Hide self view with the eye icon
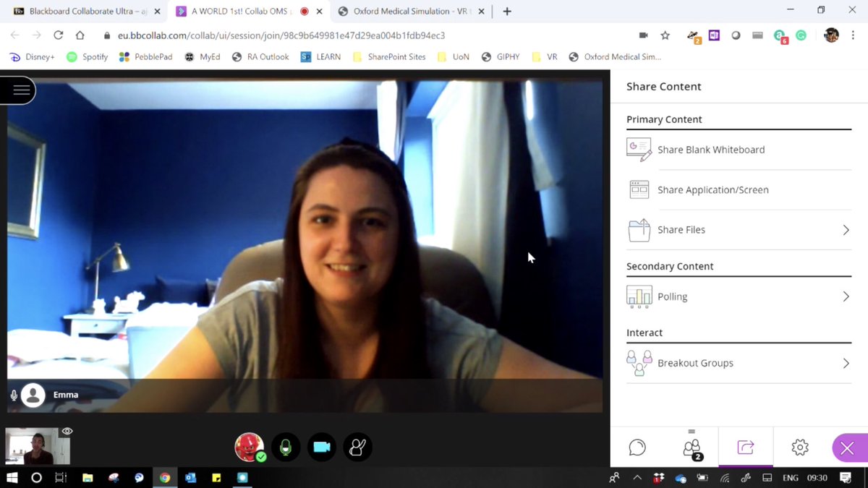Viewport: 868px width, 488px height. pos(67,432)
